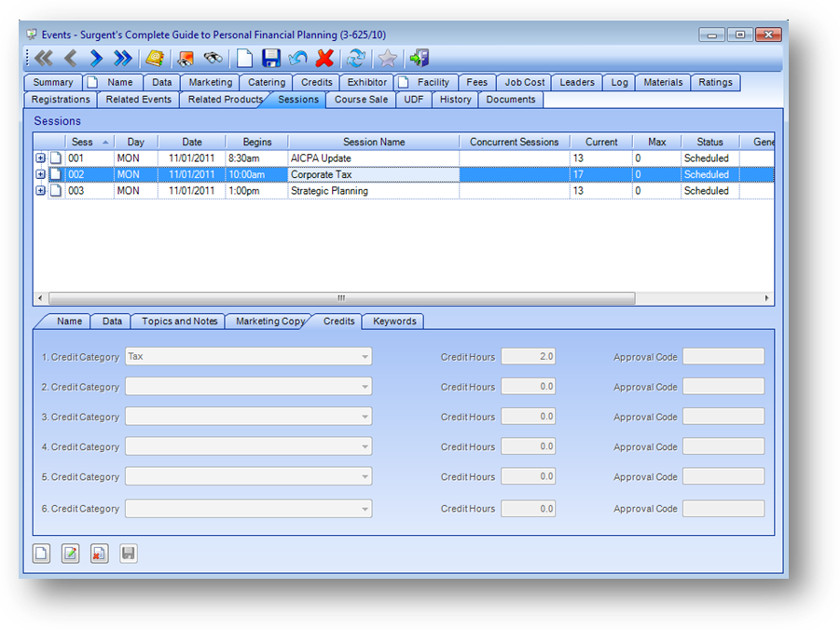
Task: Select the Topics and Notes sub-tab
Action: [x=179, y=322]
